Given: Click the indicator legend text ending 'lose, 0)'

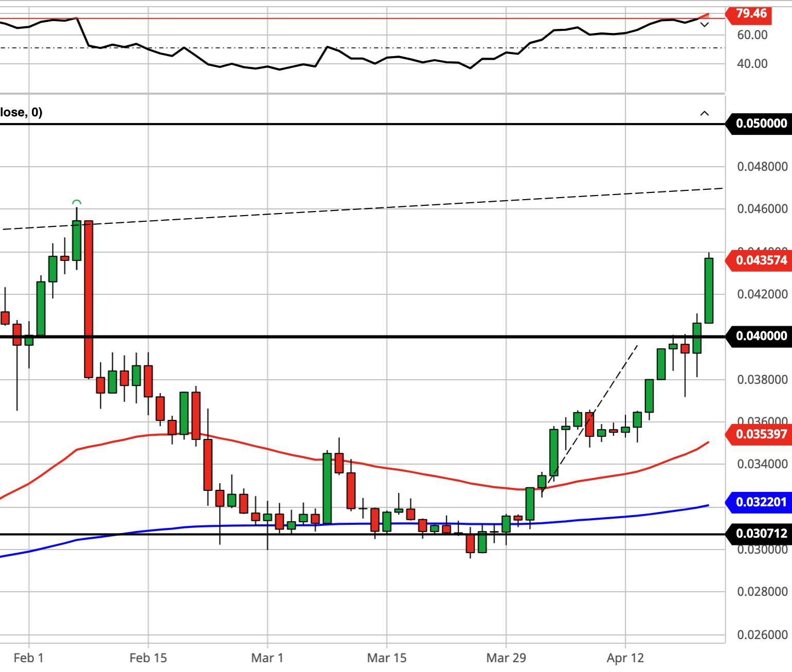Looking at the screenshot, I should [21, 112].
